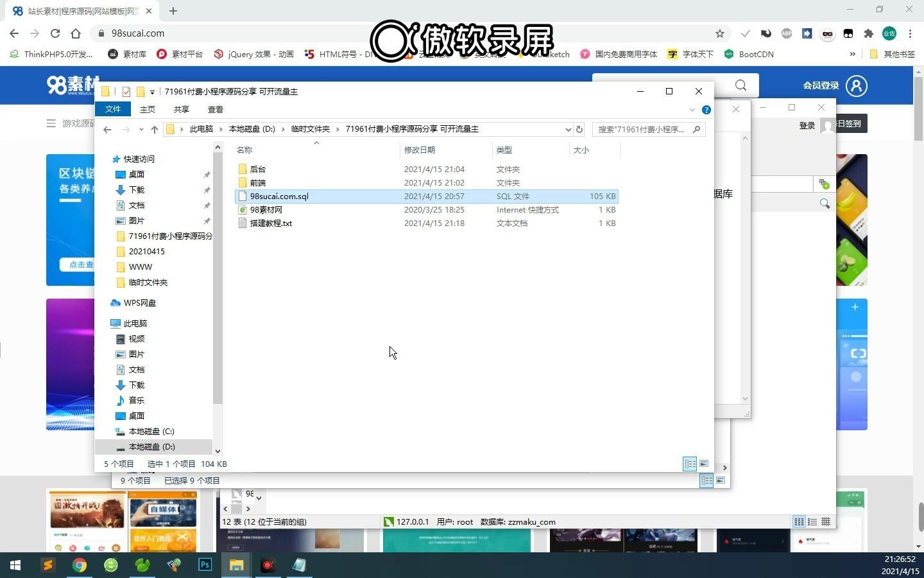Image resolution: width=924 pixels, height=578 pixels.
Task: Sort by the 类型 column header
Action: [531, 150]
